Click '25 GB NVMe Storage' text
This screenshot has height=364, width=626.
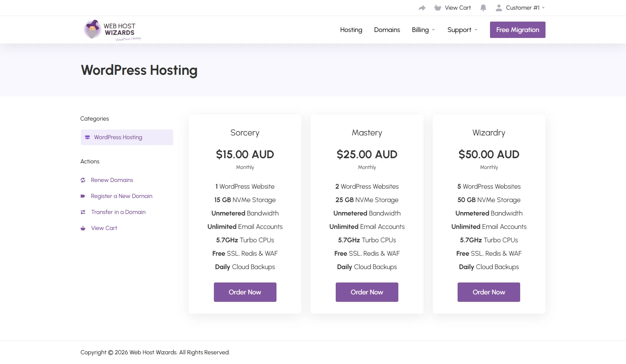pos(367,200)
